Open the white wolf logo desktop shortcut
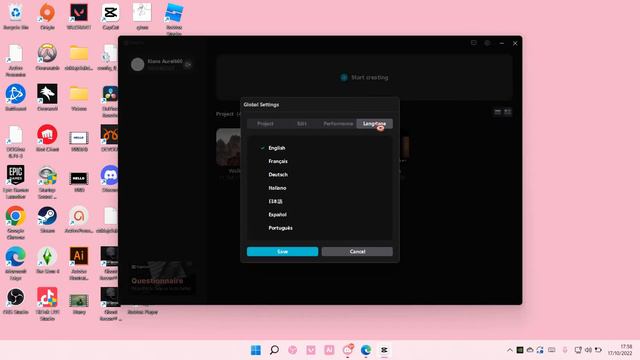The image size is (640, 360). tap(47, 98)
